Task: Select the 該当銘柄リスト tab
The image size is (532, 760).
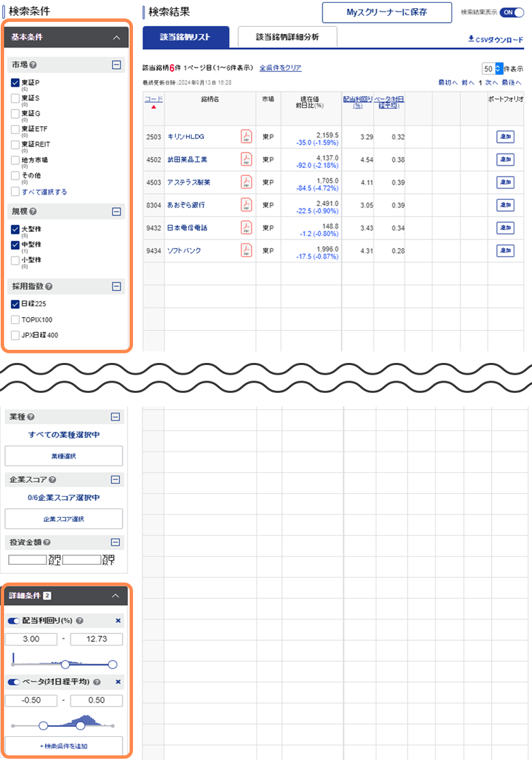Action: 185,38
